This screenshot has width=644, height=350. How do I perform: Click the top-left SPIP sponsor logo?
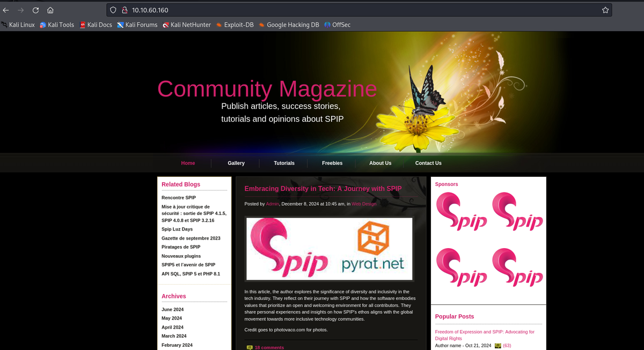[462, 211]
